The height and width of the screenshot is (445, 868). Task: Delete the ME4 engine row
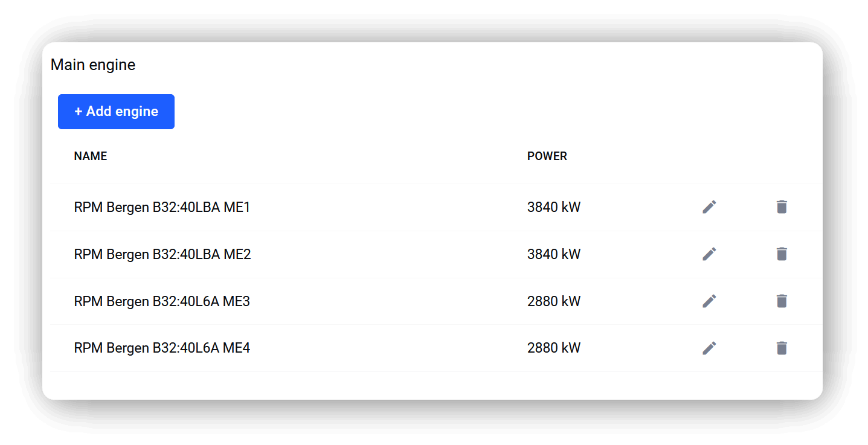(x=782, y=348)
